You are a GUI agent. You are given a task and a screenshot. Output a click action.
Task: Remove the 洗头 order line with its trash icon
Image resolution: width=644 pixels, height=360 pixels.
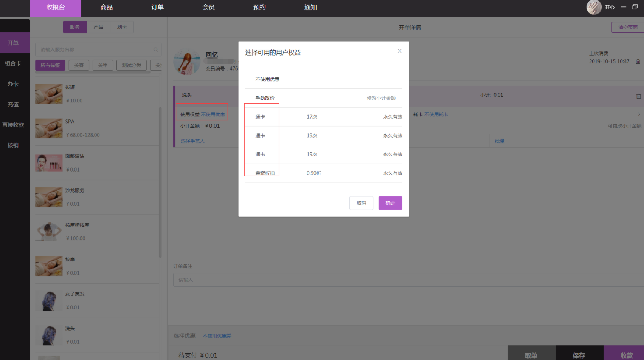pyautogui.click(x=638, y=96)
